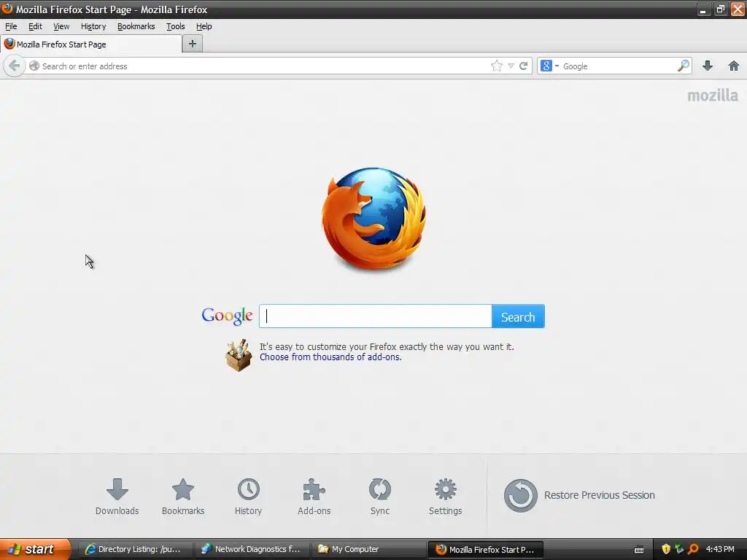This screenshot has height=560, width=747.
Task: Click the 4:43 PM clock
Action: pyautogui.click(x=720, y=549)
